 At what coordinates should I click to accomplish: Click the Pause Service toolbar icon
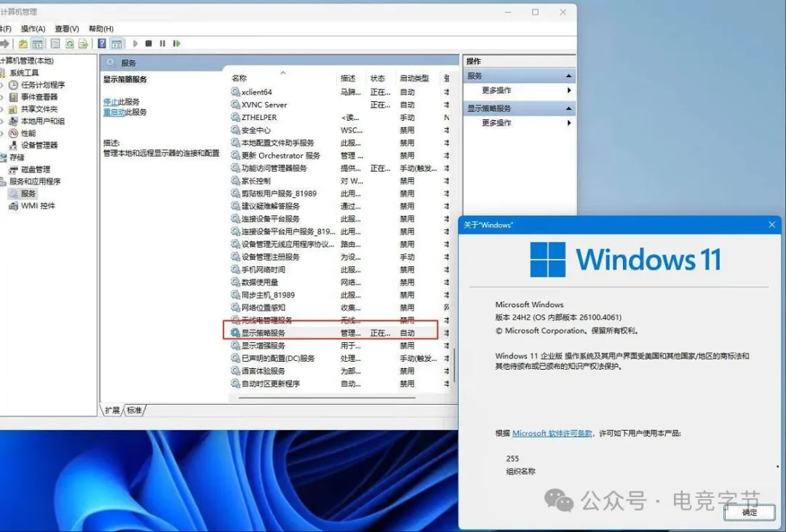click(x=162, y=44)
